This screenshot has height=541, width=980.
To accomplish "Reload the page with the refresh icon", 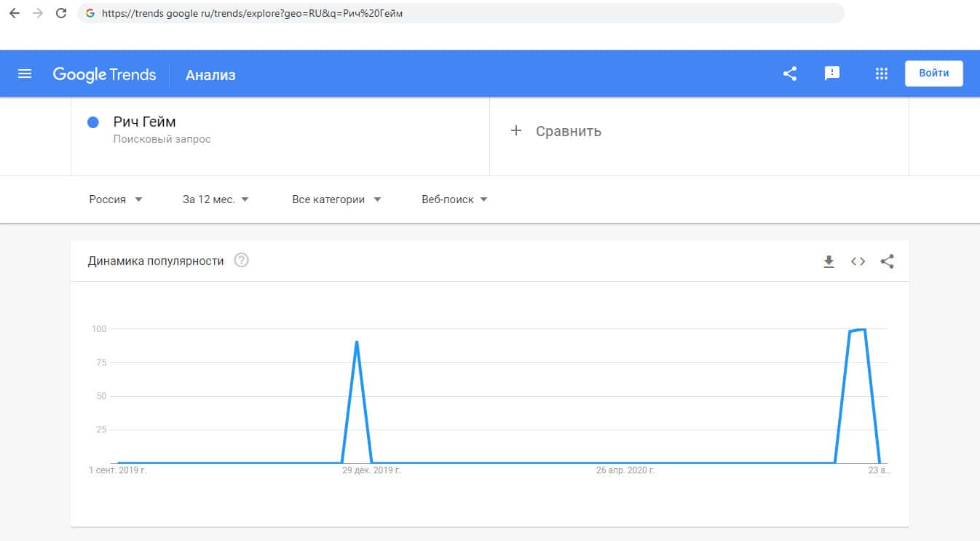I will pos(61,13).
